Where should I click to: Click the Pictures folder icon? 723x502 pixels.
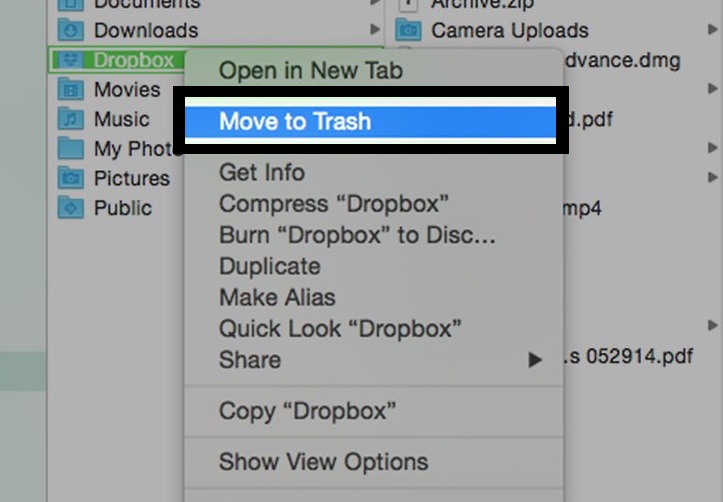71,178
